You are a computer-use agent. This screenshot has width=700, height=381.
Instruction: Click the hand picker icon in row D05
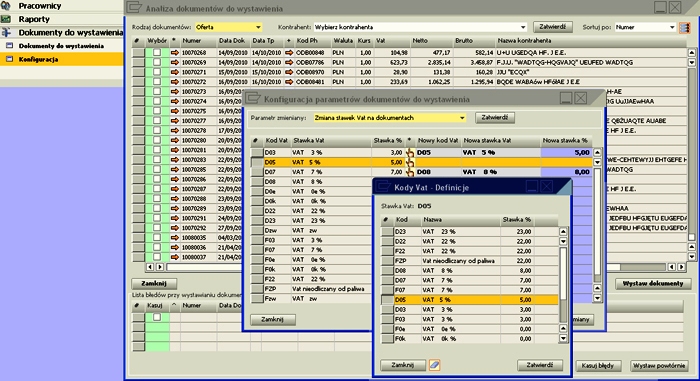410,163
